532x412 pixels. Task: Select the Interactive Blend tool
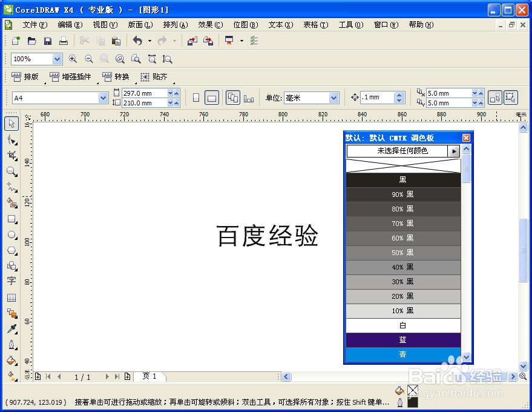click(12, 313)
